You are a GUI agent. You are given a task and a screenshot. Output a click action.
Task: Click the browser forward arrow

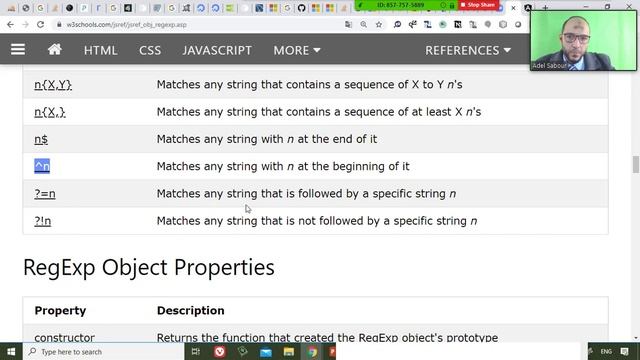click(x=25, y=24)
